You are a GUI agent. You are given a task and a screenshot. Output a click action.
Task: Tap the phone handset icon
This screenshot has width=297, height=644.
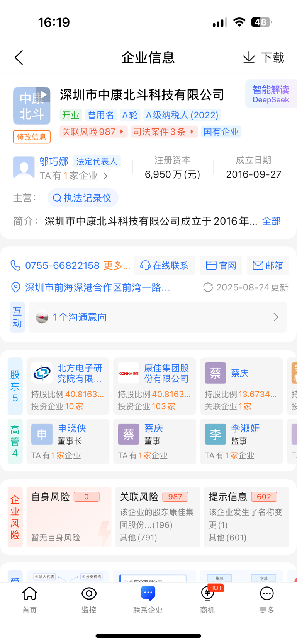[x=15, y=265]
